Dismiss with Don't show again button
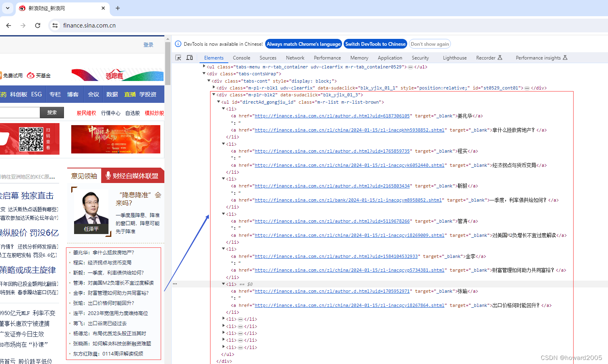The image size is (608, 364). 430,44
